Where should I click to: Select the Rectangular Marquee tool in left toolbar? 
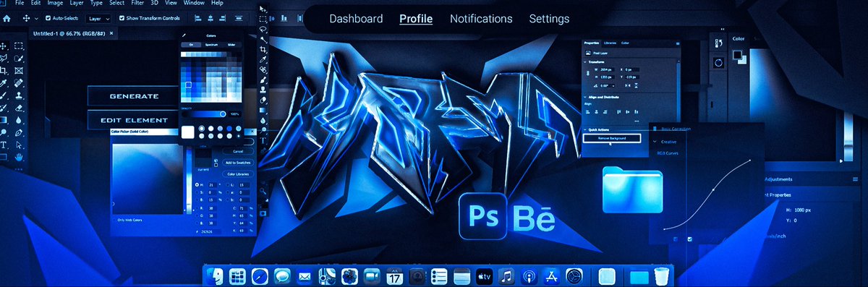coord(19,46)
